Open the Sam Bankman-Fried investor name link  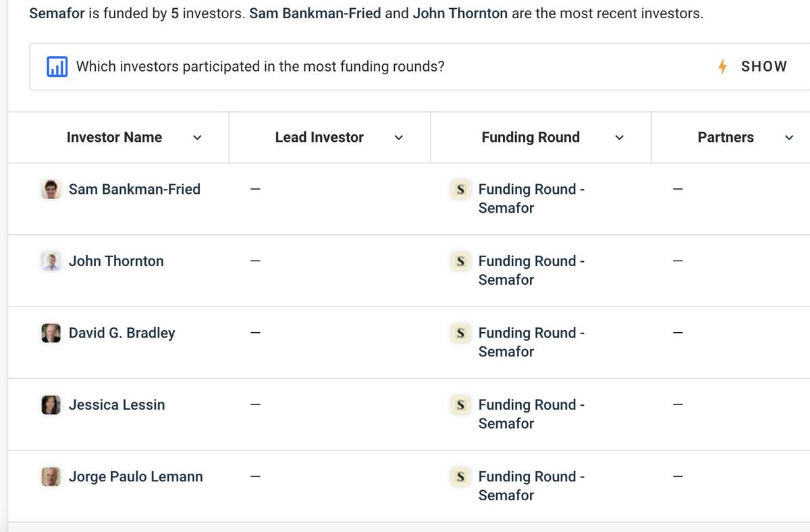click(134, 189)
